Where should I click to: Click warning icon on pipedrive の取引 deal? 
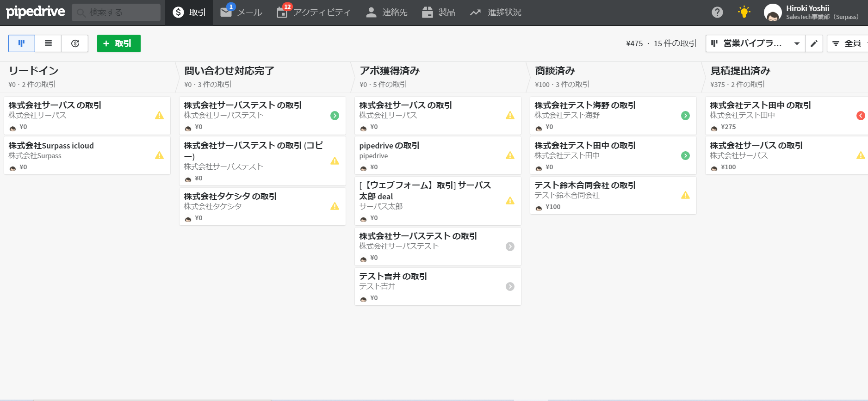pos(510,155)
